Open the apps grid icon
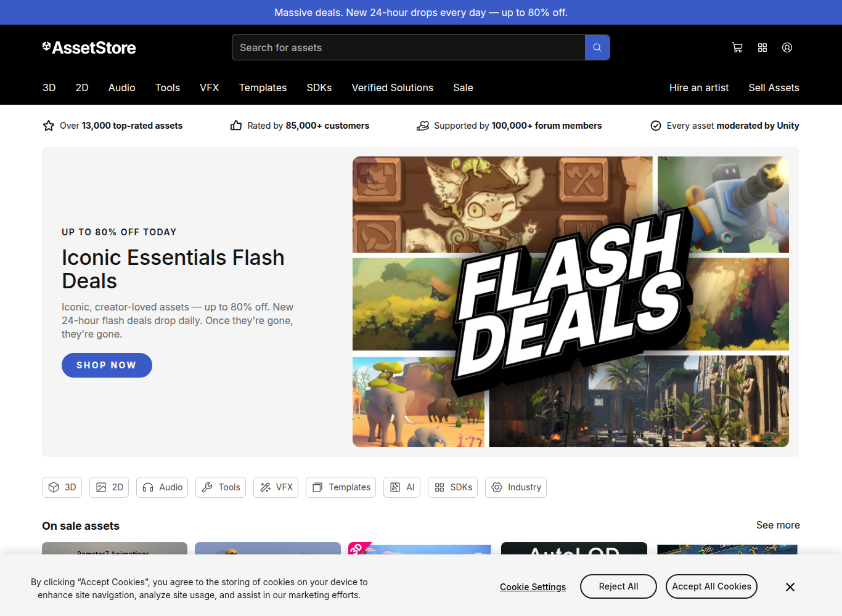842x616 pixels. point(762,47)
